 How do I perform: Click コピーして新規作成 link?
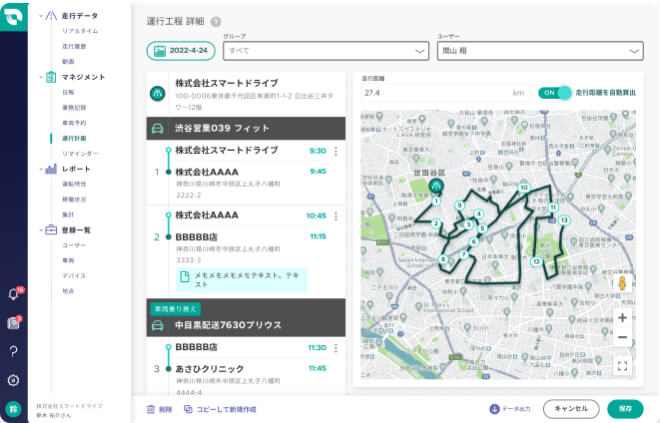click(x=226, y=409)
